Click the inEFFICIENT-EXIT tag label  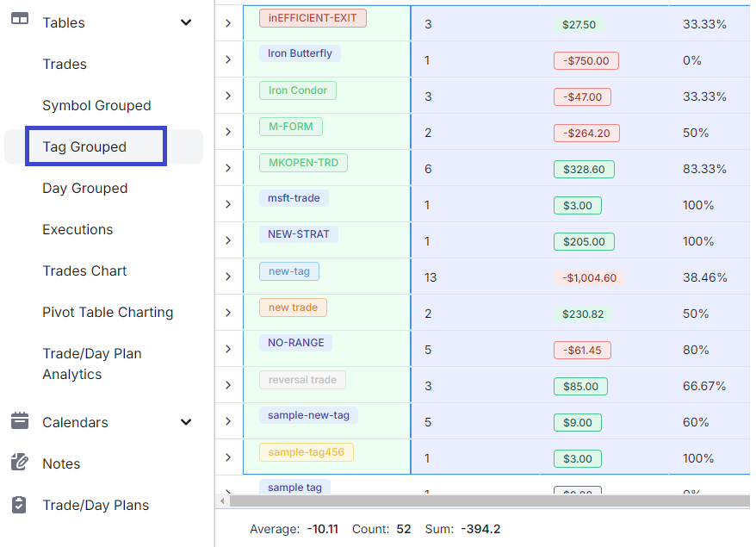click(x=313, y=17)
